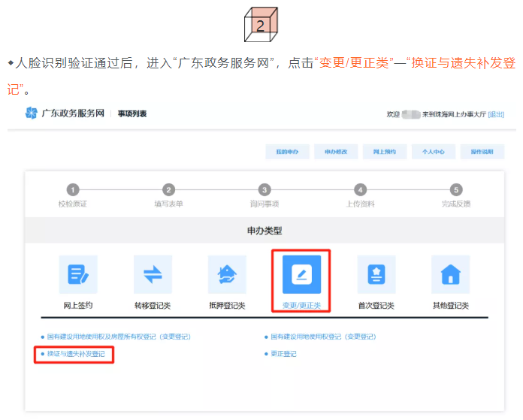Screen dimensions: 523x420
Task: Click the 操作说明 button
Action: click(x=482, y=152)
